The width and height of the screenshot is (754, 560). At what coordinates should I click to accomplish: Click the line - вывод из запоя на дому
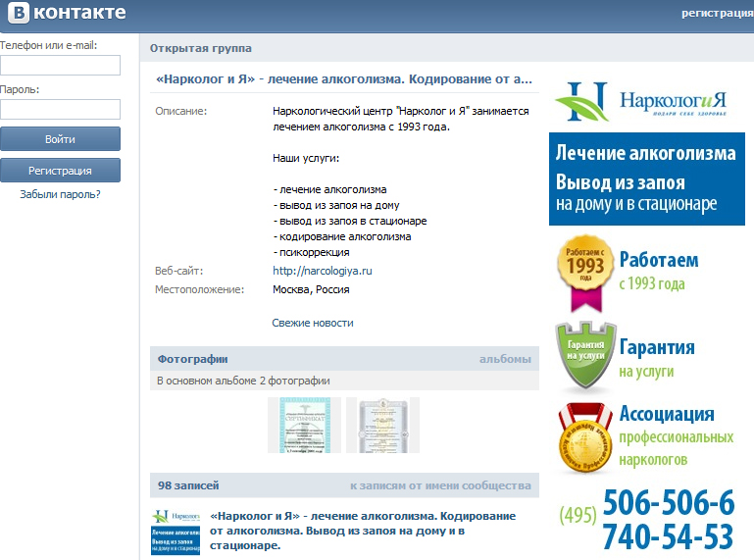click(336, 205)
